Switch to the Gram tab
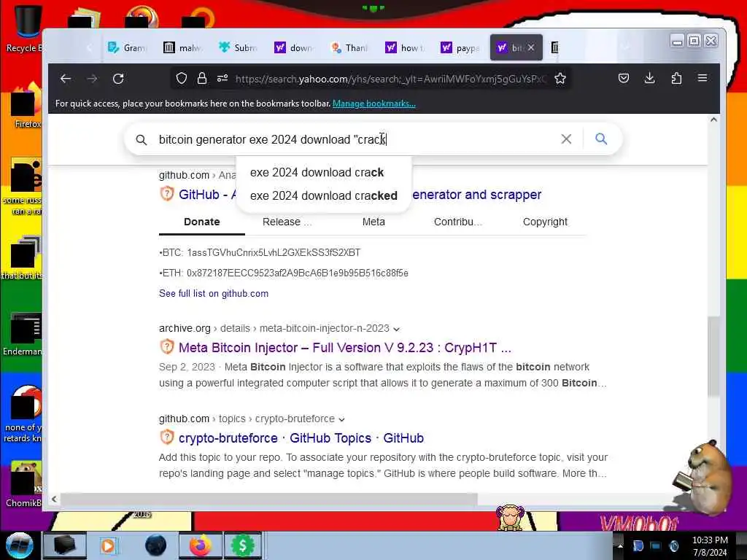Screen dimensions: 747x560 coord(126,47)
